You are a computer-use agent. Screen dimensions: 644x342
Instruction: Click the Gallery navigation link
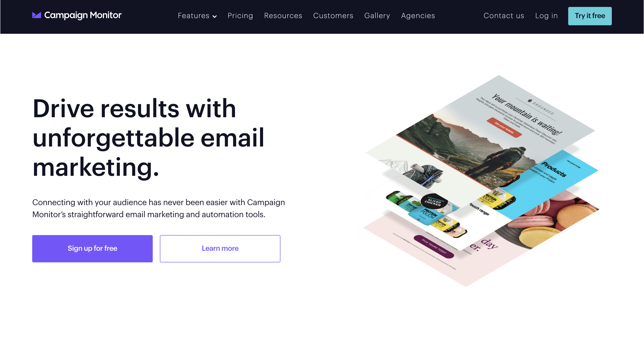377,16
